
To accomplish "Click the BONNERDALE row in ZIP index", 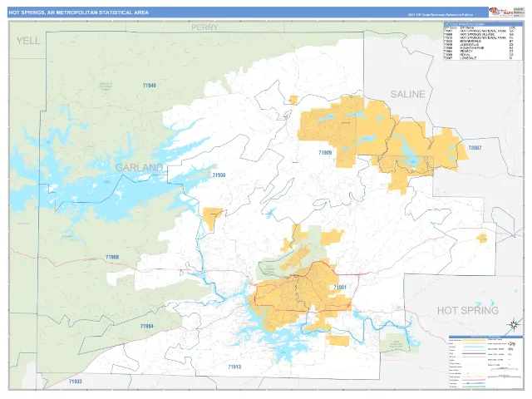I will click(483, 41).
